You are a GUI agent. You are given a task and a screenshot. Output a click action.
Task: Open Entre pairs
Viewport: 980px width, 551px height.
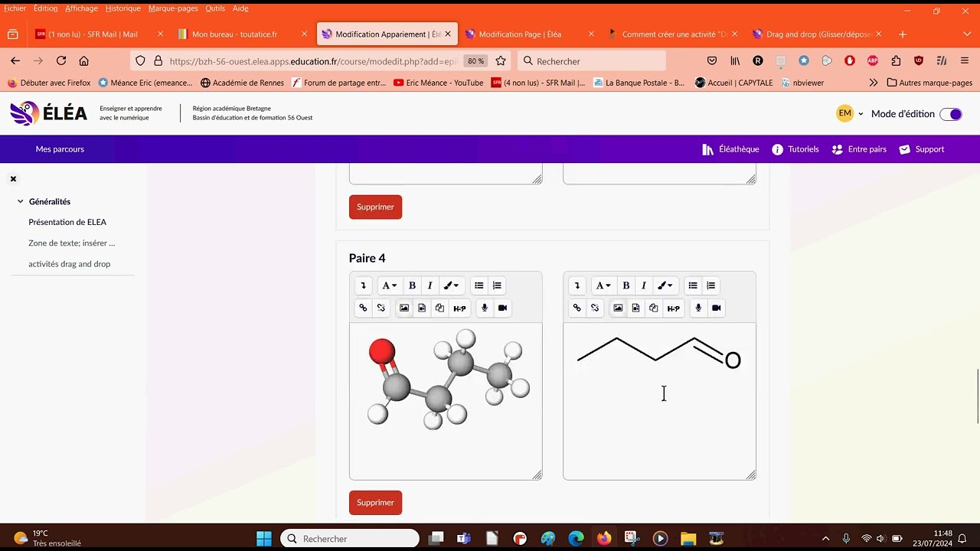coord(859,149)
